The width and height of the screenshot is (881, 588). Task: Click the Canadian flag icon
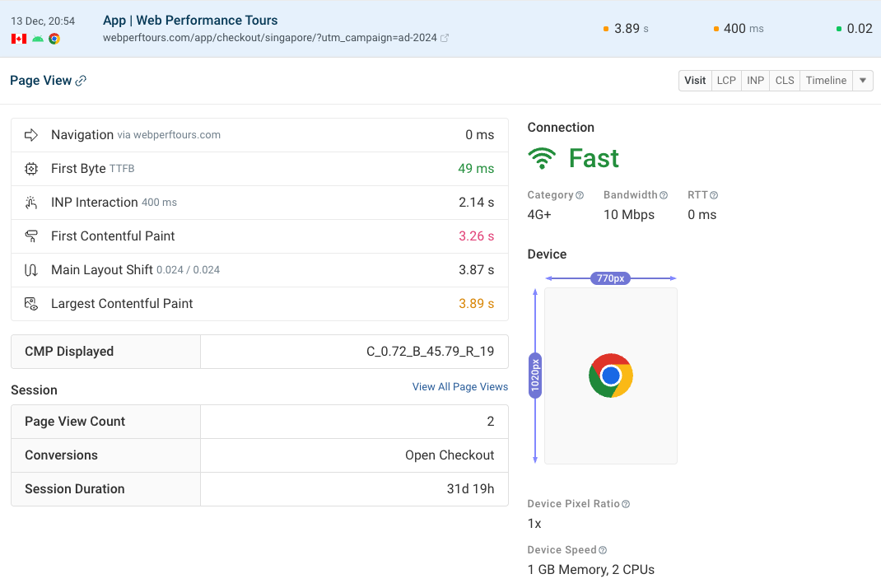pyautogui.click(x=19, y=39)
